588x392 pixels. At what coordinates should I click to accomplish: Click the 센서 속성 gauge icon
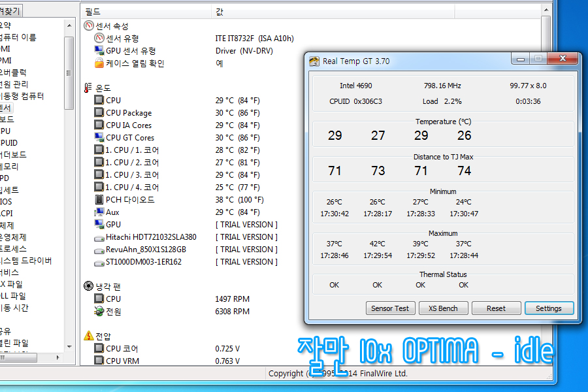click(88, 25)
